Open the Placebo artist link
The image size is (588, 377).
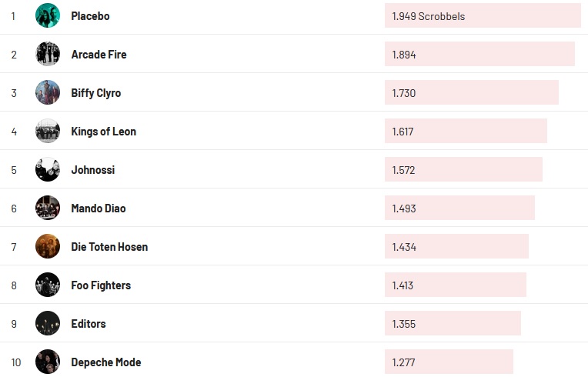90,16
